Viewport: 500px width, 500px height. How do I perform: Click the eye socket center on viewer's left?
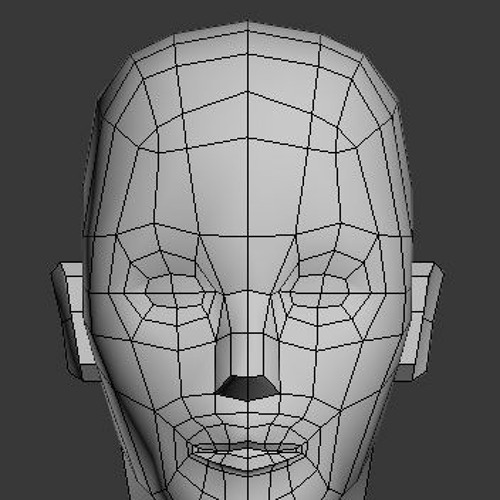click(174, 289)
